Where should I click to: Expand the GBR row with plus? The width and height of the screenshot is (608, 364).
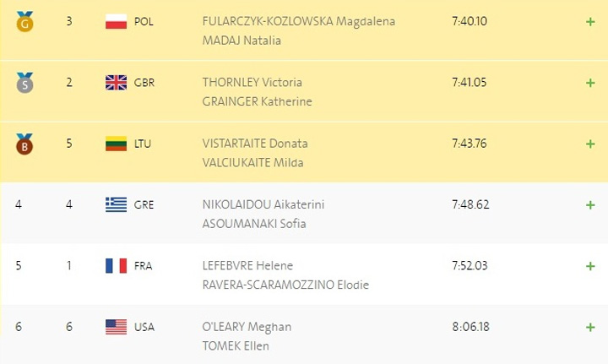coord(590,83)
